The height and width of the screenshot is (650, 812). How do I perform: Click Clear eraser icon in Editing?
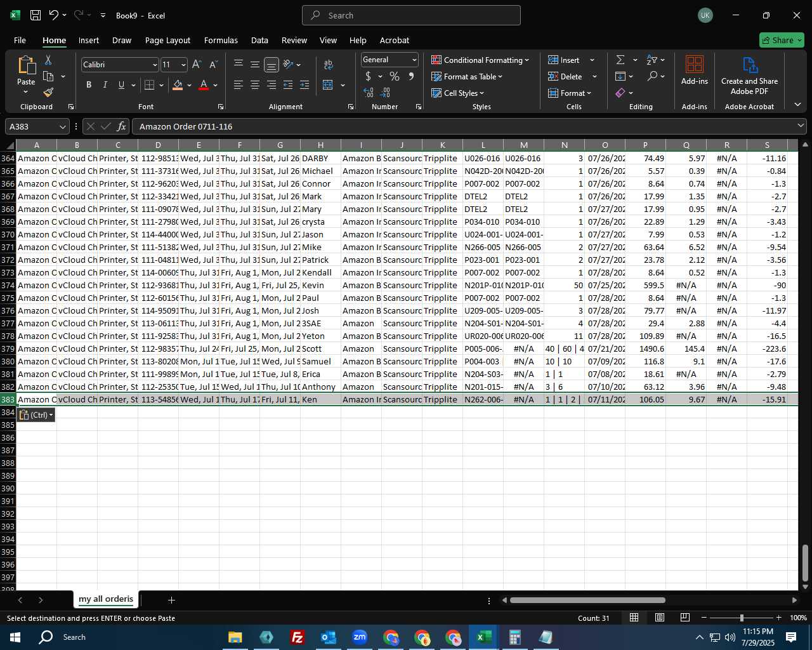[620, 93]
